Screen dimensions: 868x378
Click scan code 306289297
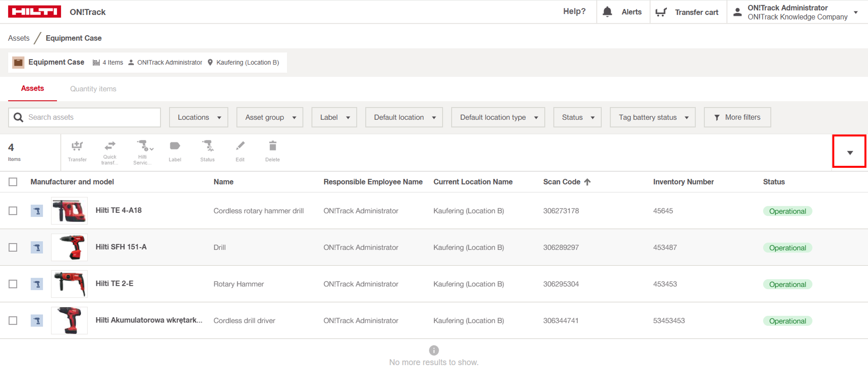[x=561, y=248]
